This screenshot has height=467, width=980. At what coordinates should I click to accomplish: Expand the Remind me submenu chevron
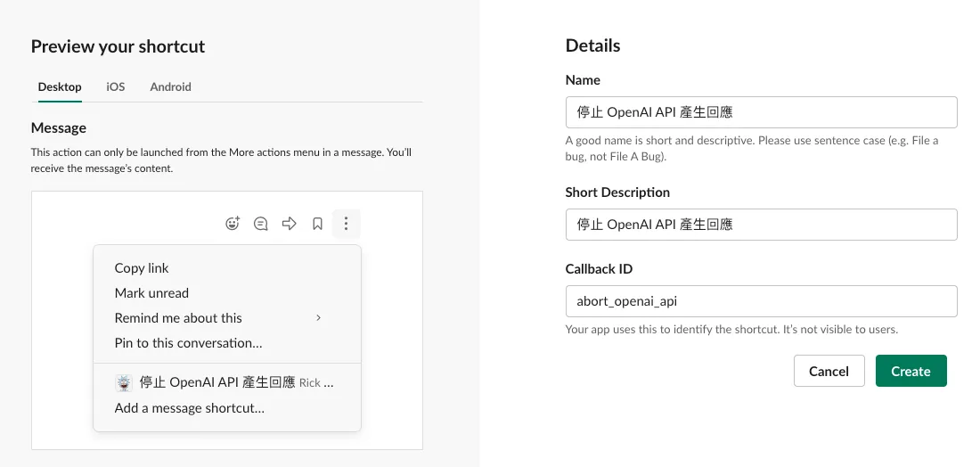pos(319,318)
